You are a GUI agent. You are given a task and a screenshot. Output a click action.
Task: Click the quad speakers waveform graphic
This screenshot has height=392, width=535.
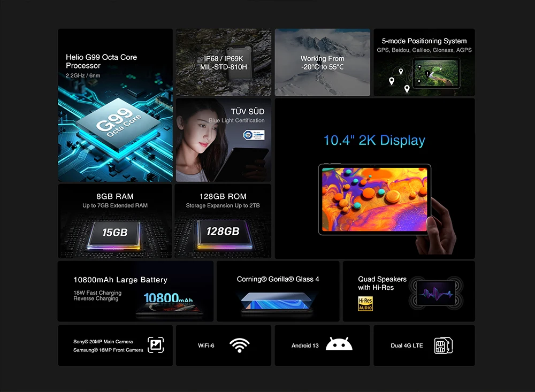[437, 293]
